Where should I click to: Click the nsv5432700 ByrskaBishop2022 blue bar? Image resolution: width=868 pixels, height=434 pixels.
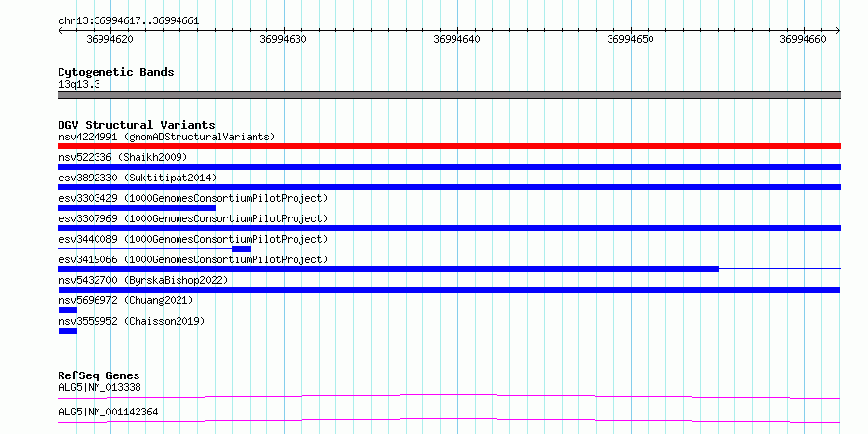point(449,290)
